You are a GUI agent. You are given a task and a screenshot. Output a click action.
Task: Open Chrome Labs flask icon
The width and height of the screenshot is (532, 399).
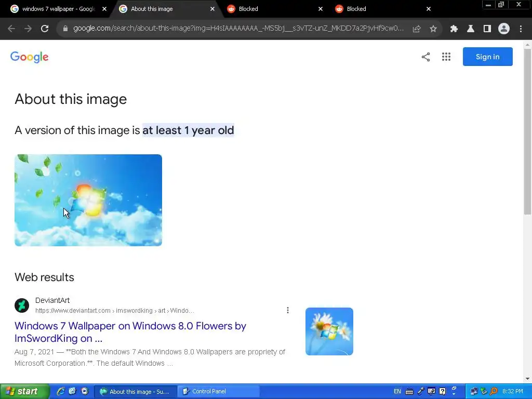pos(471,29)
